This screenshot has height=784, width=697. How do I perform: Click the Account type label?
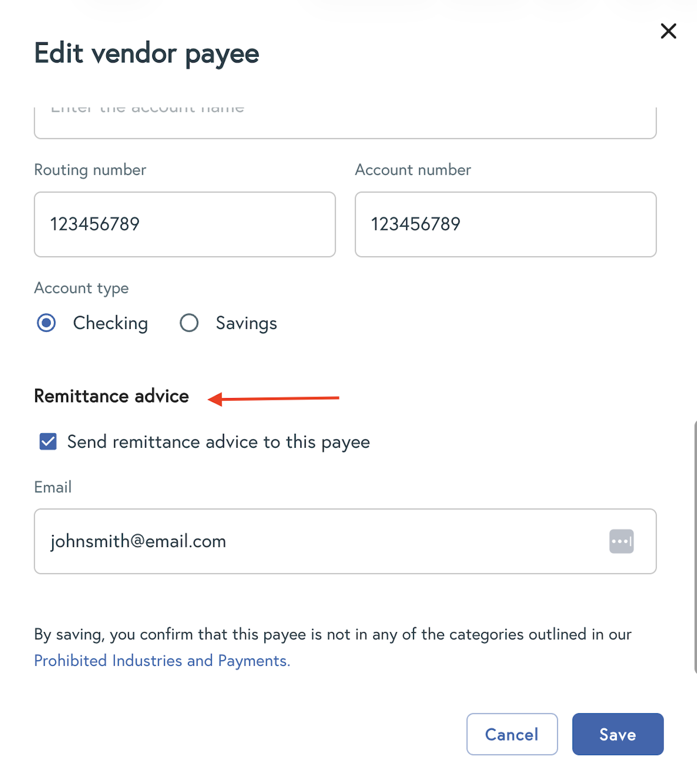point(82,288)
